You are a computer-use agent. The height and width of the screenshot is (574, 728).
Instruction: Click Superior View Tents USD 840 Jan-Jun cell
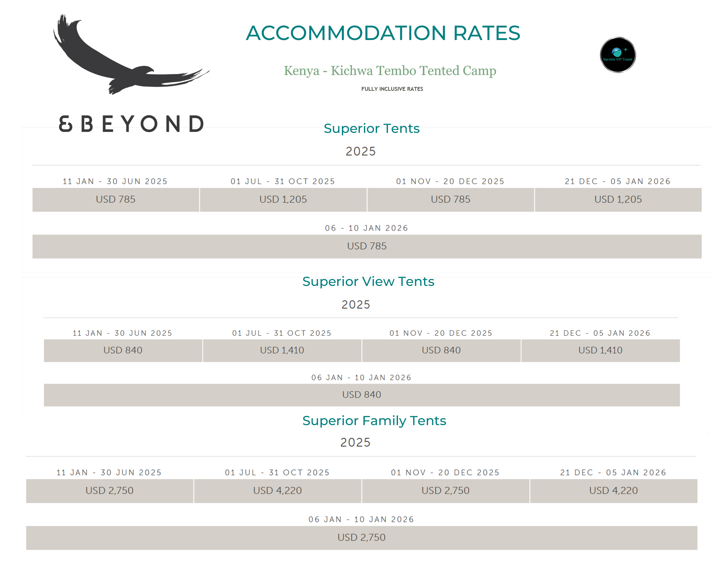(x=123, y=351)
